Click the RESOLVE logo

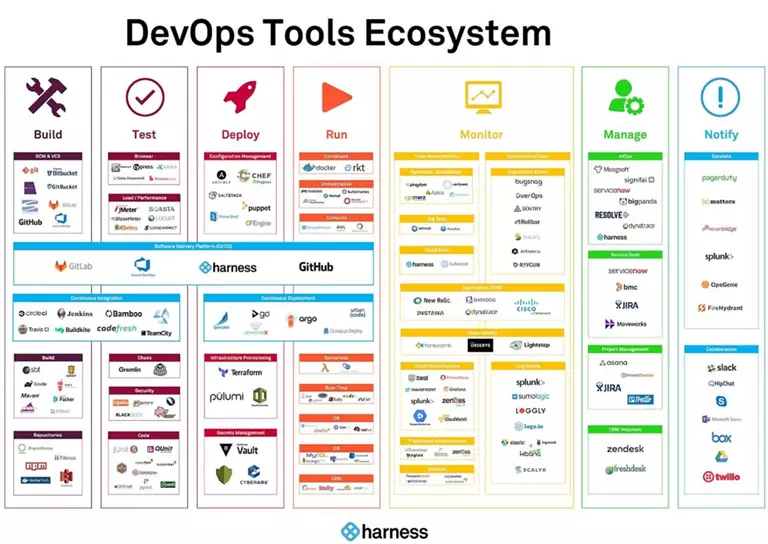(x=612, y=215)
